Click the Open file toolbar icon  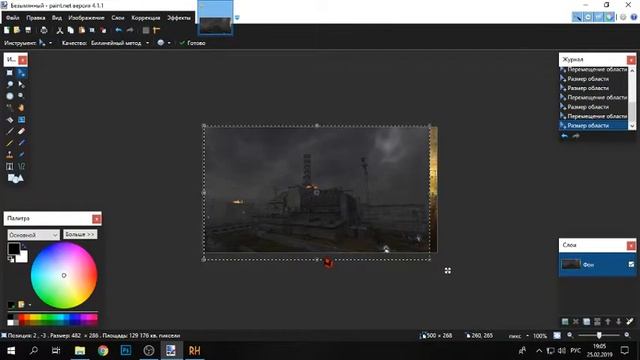pos(17,30)
